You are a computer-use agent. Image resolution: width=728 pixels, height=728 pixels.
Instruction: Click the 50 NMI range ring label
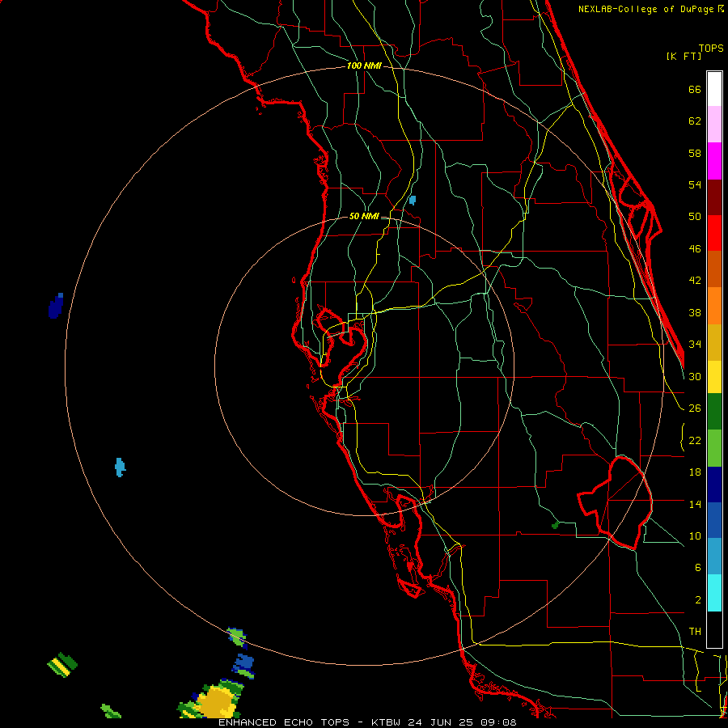[364, 216]
